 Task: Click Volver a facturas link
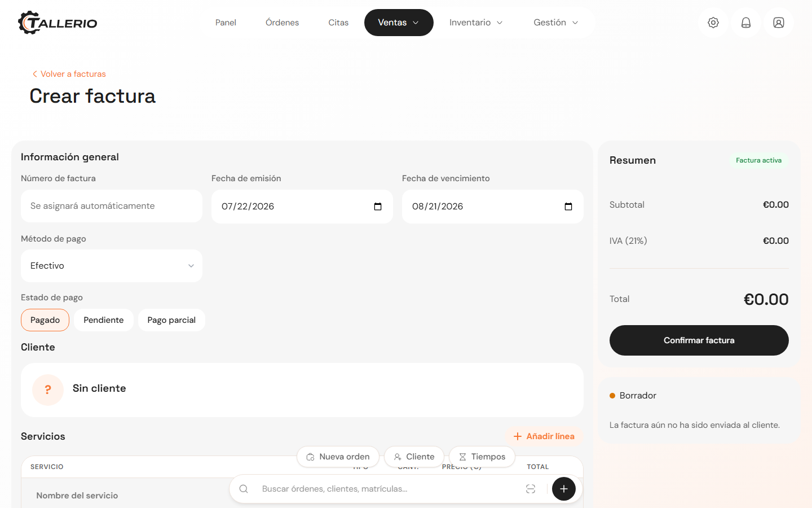point(69,74)
